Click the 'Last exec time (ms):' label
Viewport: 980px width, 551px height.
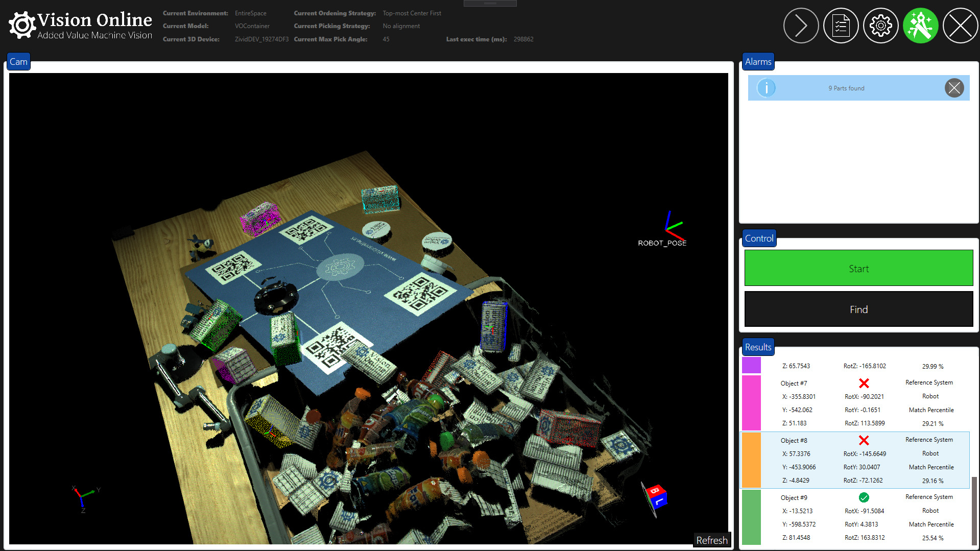click(x=476, y=39)
